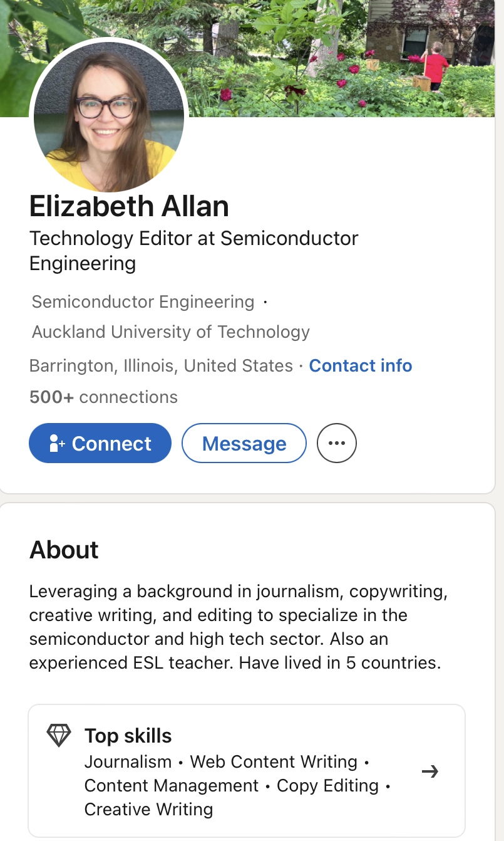View the 500+ connections list

103,397
